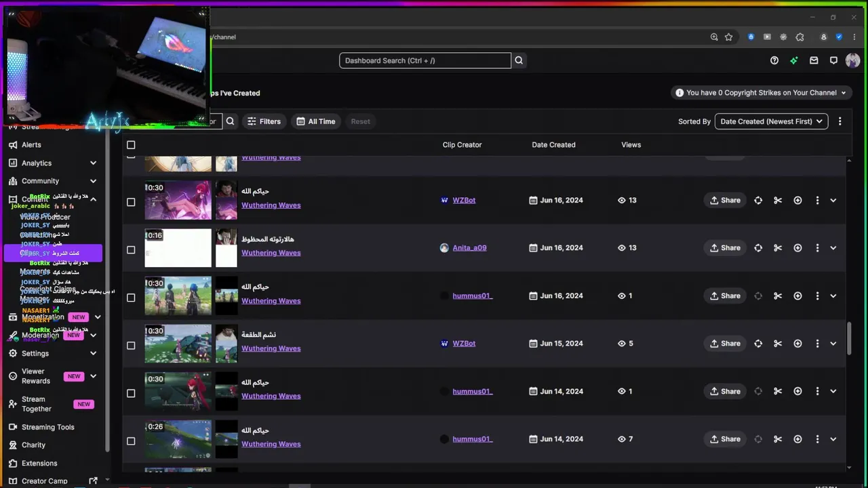Screen dimensions: 868x488
Task: Click the clips list vertical scrollbar
Action: [x=849, y=338]
